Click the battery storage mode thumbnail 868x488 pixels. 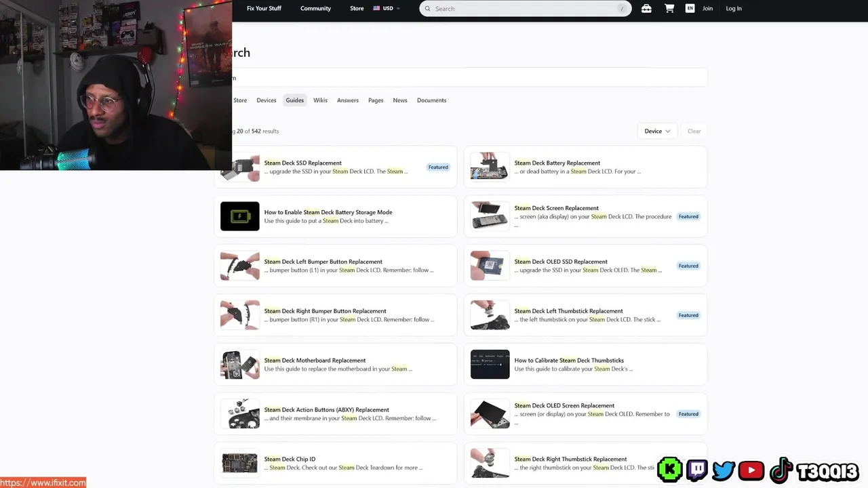click(x=240, y=216)
